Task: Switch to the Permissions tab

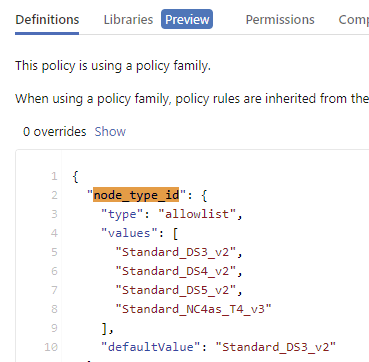Action: pyautogui.click(x=280, y=20)
